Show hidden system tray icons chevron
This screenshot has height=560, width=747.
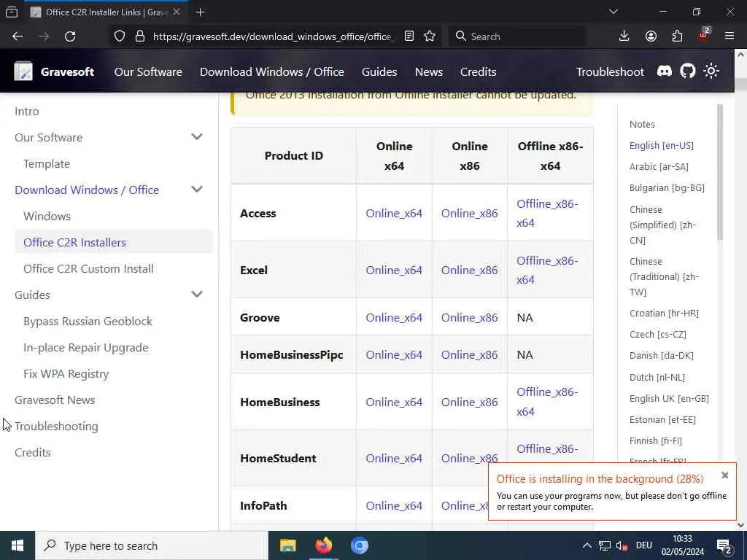click(587, 545)
